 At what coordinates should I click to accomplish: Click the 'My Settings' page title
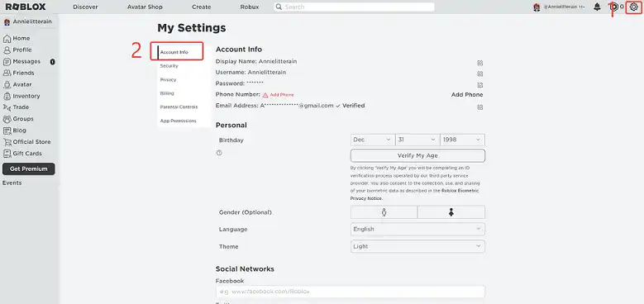tap(192, 28)
